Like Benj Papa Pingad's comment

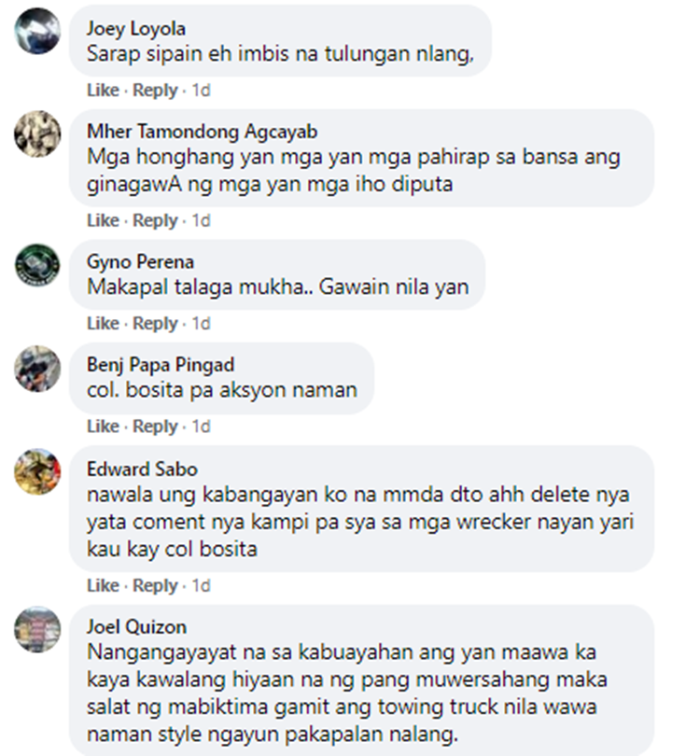(103, 427)
